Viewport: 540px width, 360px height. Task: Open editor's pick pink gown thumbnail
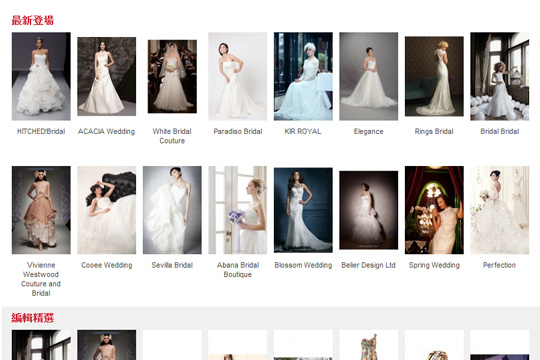pyautogui.click(x=106, y=345)
